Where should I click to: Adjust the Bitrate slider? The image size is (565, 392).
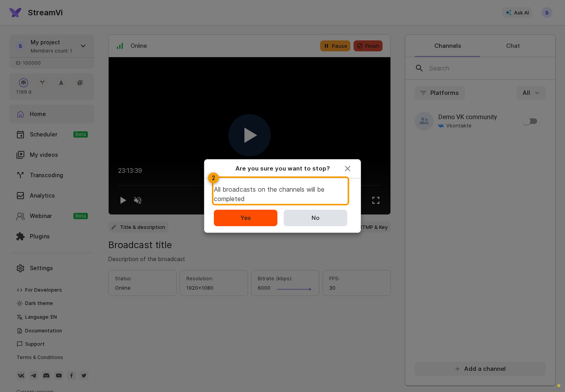(x=294, y=289)
